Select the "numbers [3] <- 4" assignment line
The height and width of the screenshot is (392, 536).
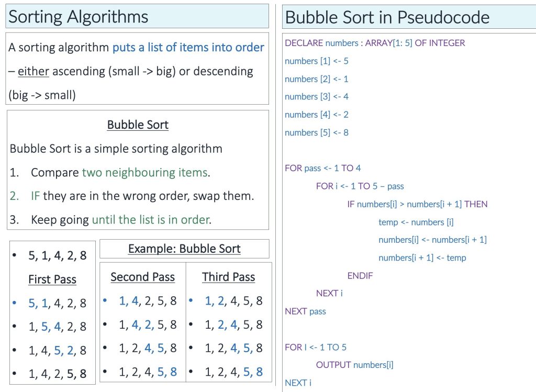(316, 96)
